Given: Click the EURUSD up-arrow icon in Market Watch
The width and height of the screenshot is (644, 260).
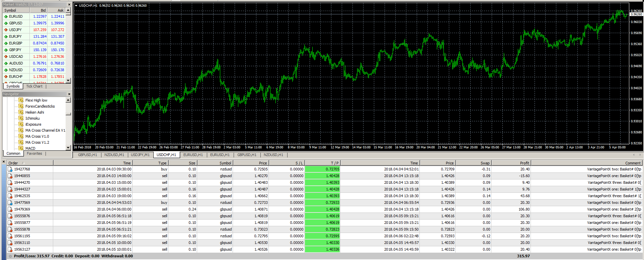Looking at the screenshot, I should (6, 16).
